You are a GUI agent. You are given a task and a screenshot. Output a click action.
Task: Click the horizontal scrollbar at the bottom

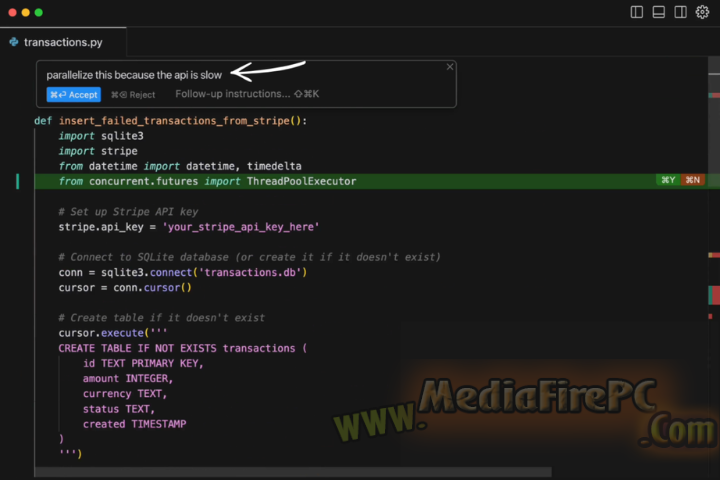(x=293, y=472)
